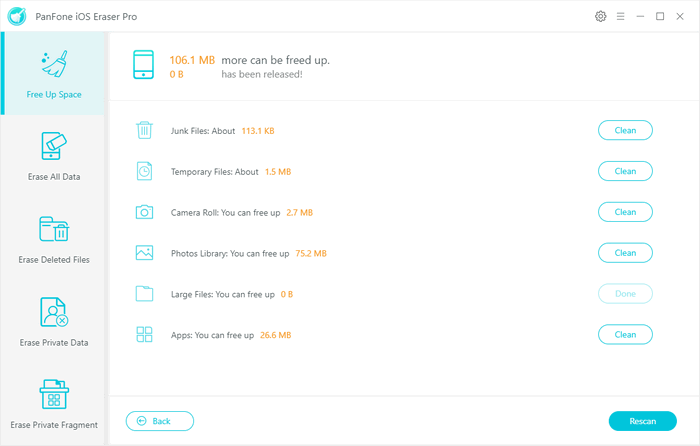Switch to Erase Deleted Files label
Image resolution: width=700 pixels, height=446 pixels.
(x=54, y=260)
